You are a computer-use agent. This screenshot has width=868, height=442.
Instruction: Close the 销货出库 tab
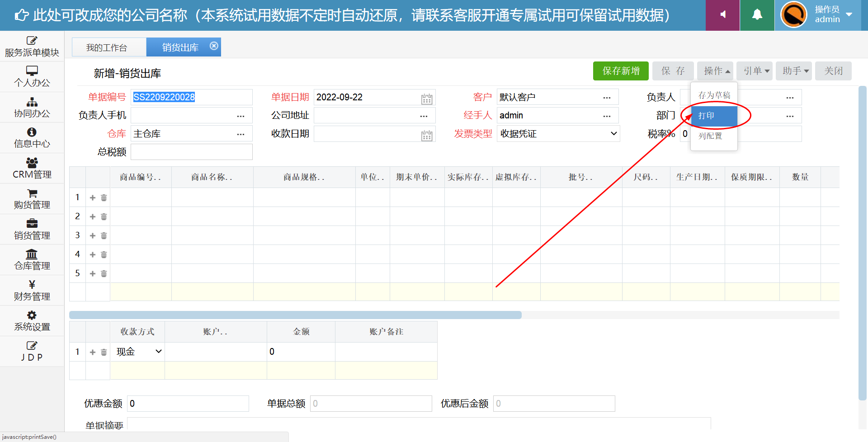pos(214,46)
